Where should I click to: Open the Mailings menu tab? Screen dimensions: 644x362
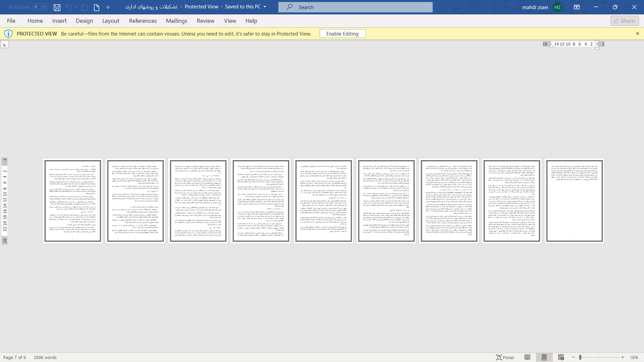176,21
